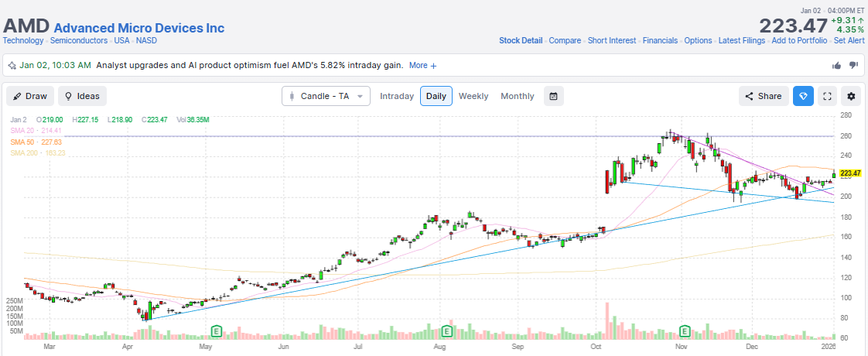Click the large 223.47 last price
The image size is (868, 356).
point(793,26)
